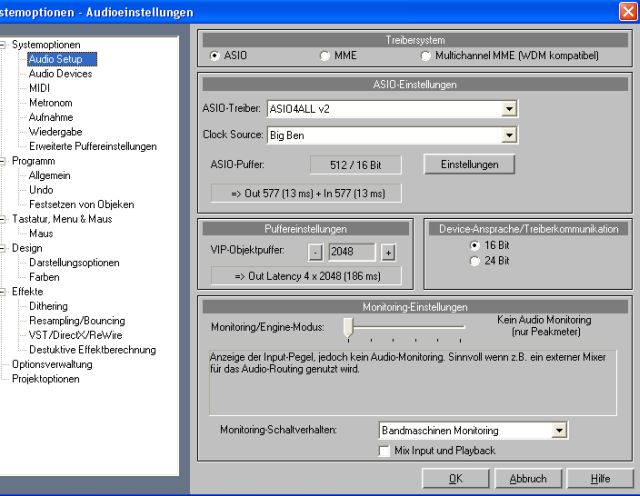Click the Out 577 (13 ms) latency readout
The image size is (640, 496).
(x=306, y=194)
